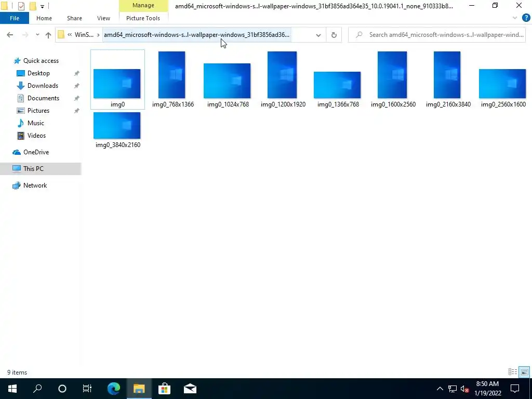The height and width of the screenshot is (399, 532).
Task: Open the File menu tab
Action: 14,18
